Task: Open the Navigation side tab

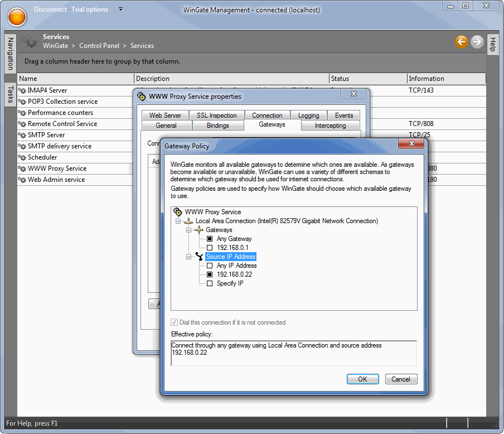Action: [x=10, y=54]
